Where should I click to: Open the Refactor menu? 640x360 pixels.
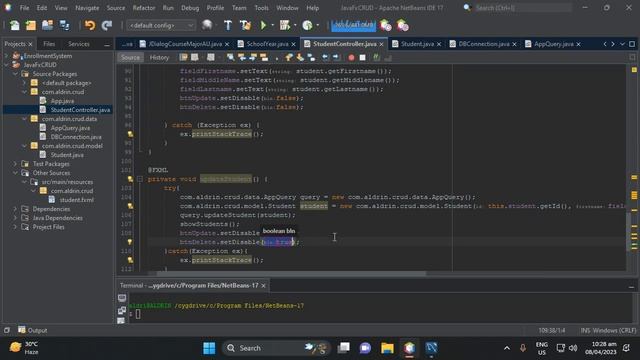coord(144,8)
